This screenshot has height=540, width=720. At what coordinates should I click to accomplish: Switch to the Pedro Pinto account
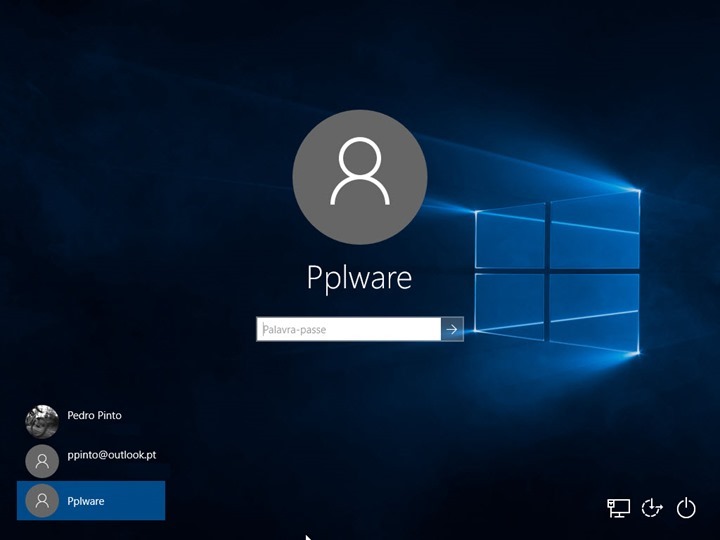coord(91,422)
